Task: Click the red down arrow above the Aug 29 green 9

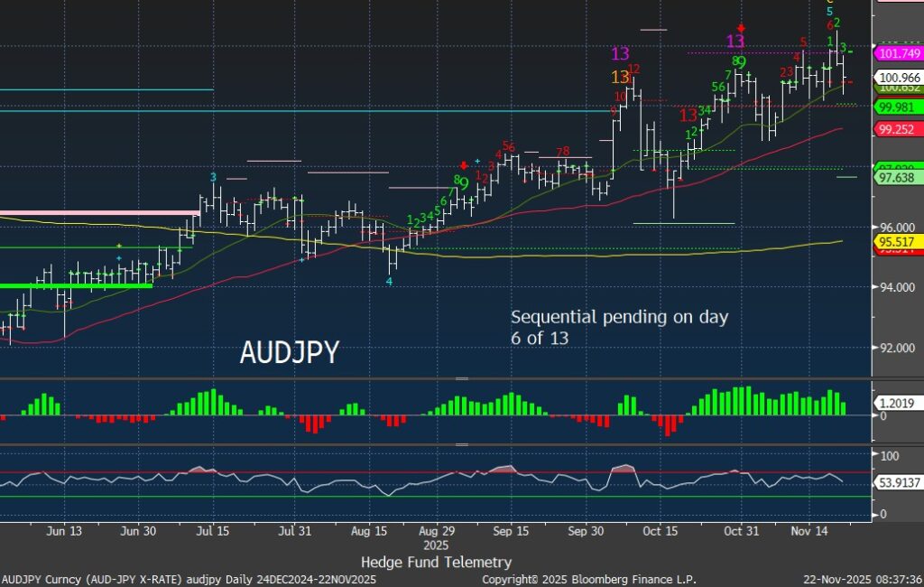Action: [x=464, y=165]
